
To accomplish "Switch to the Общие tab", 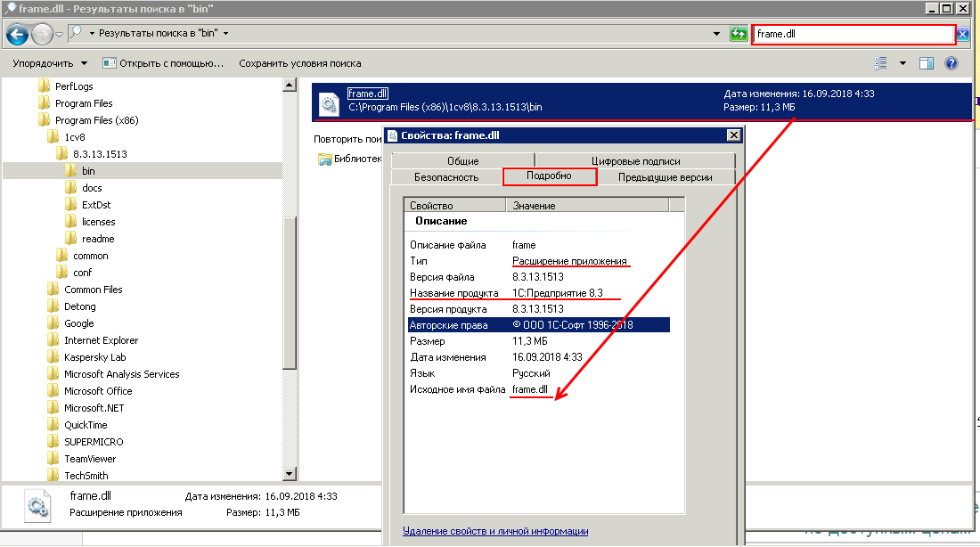I will click(462, 160).
